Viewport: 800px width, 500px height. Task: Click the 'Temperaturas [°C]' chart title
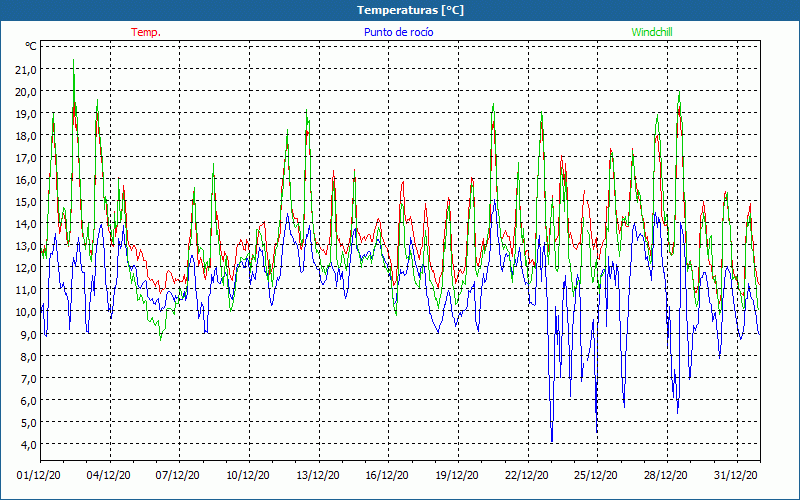(x=410, y=10)
